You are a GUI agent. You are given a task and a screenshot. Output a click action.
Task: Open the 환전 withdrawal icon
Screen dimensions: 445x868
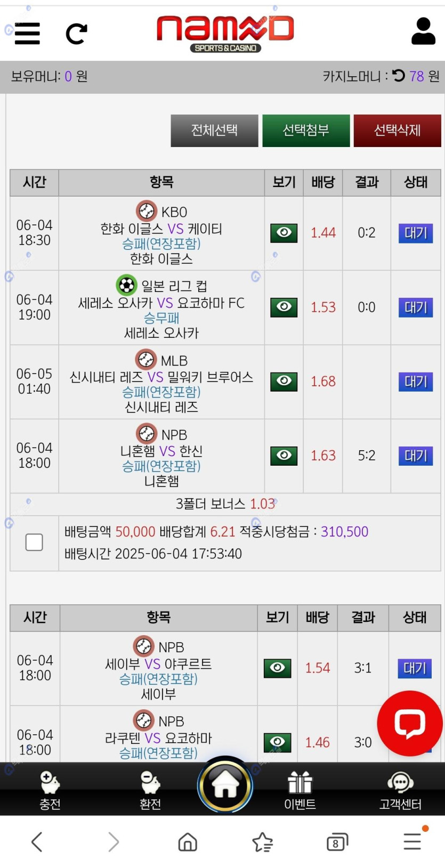coord(150,790)
